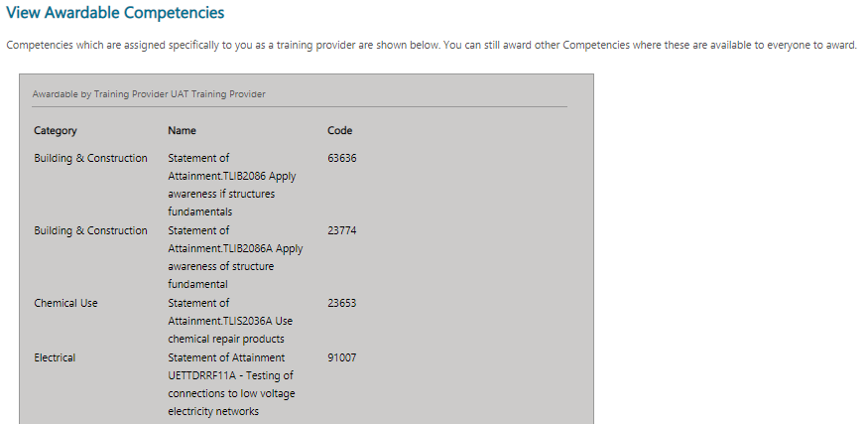Click the divider line under the panel title
Screen dimensions: 868x424
coord(300,106)
